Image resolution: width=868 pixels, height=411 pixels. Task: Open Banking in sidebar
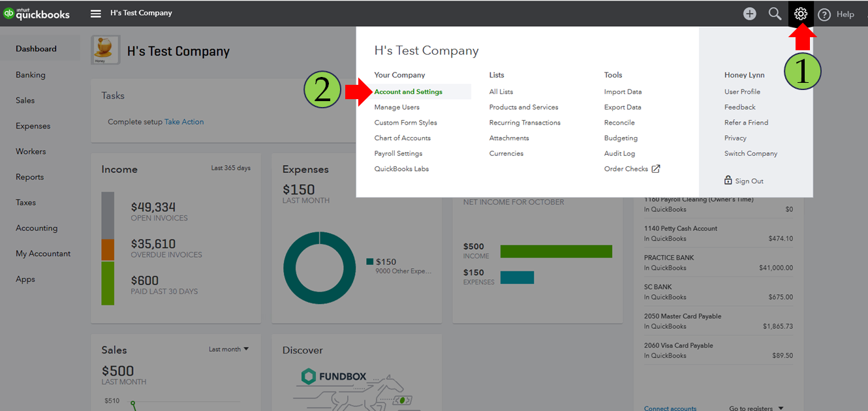pos(31,75)
